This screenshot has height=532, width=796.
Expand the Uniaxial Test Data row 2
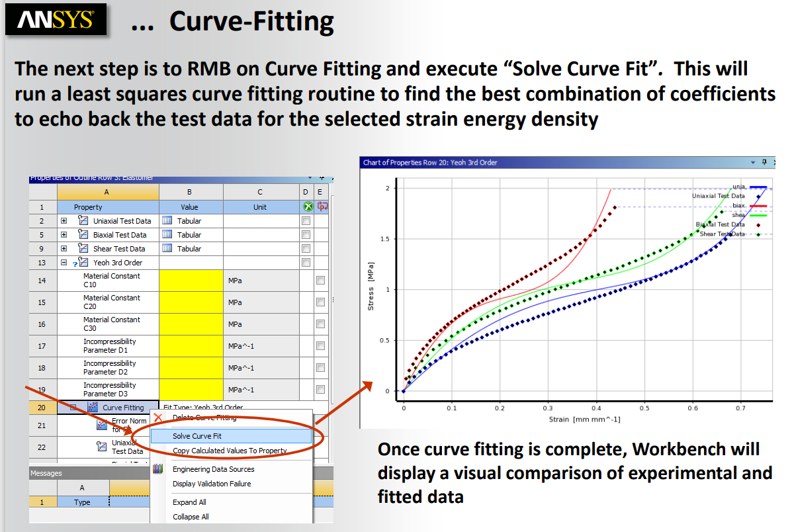click(x=64, y=221)
